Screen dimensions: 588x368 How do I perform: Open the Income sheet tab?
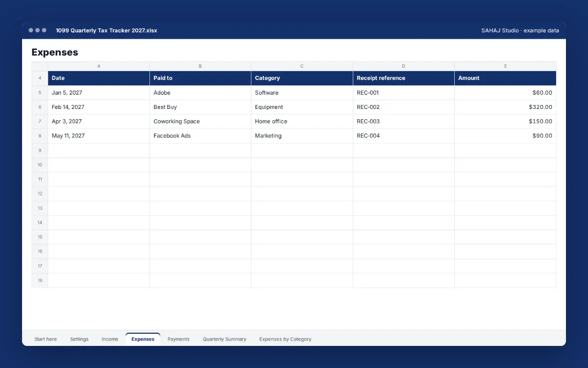coord(110,339)
